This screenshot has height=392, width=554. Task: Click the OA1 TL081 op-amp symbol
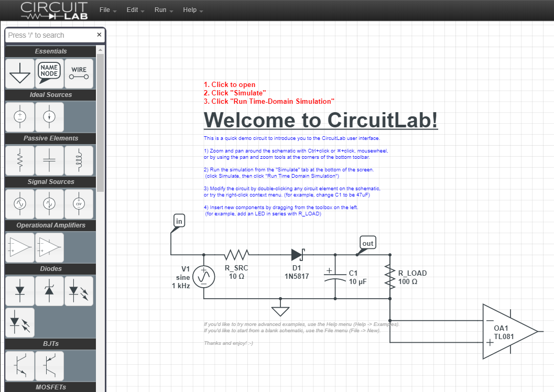[x=510, y=332]
